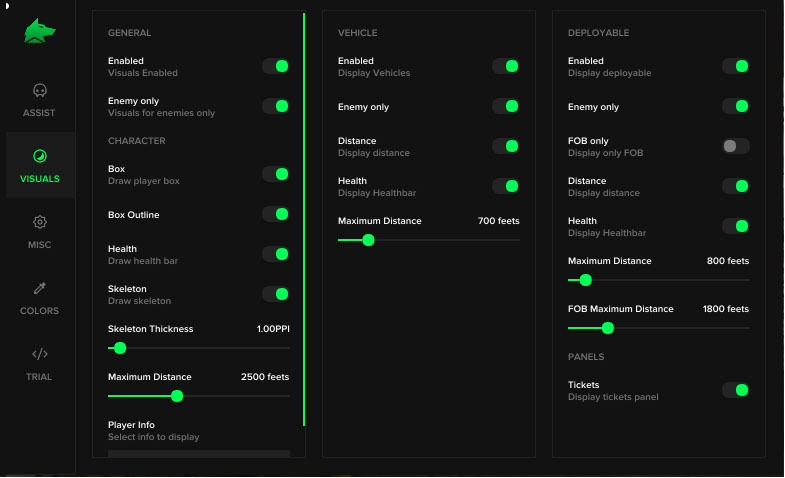The width and height of the screenshot is (785, 478).
Task: Open the Colors eyedropper icon
Action: click(x=40, y=289)
